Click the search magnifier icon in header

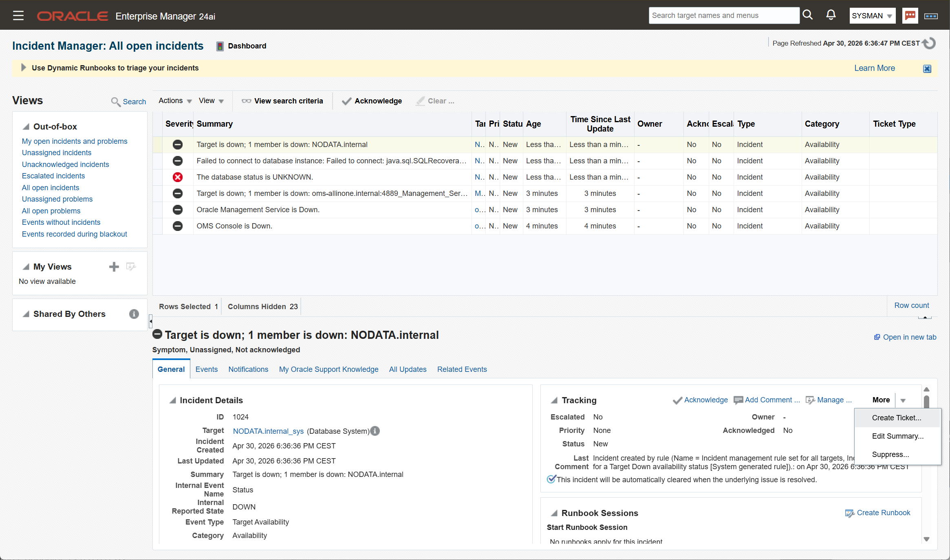click(x=807, y=15)
